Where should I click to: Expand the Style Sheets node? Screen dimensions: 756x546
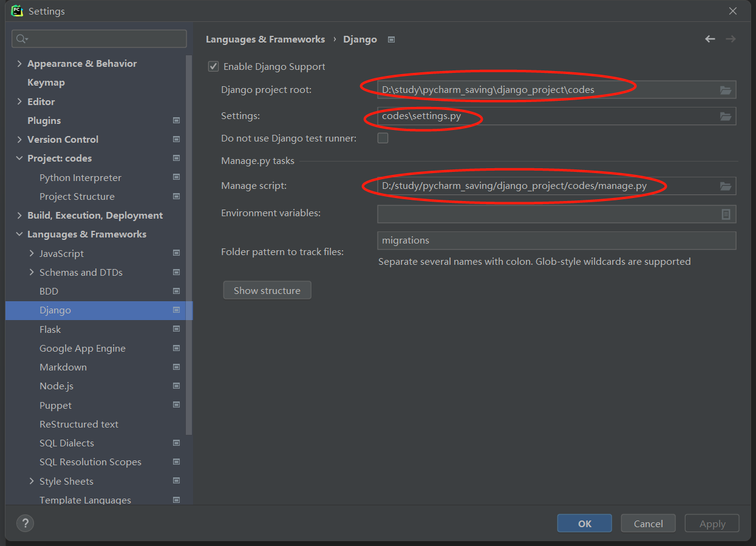coord(32,481)
